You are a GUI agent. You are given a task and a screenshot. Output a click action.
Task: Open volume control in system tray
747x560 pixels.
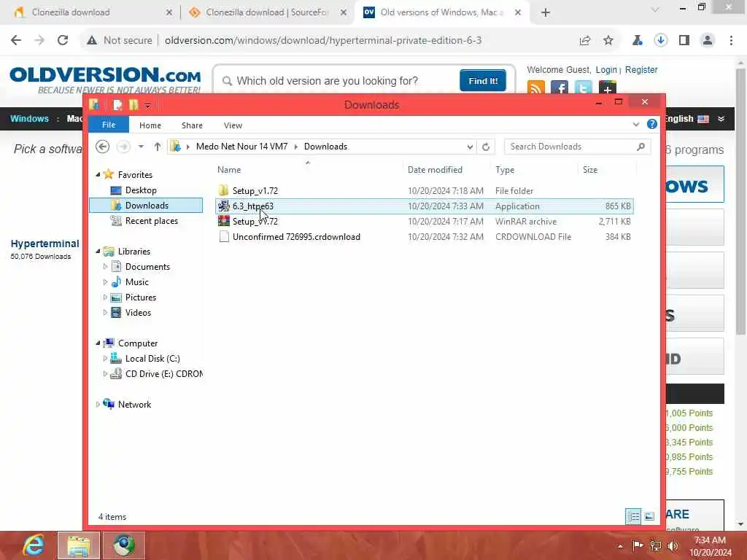(673, 545)
